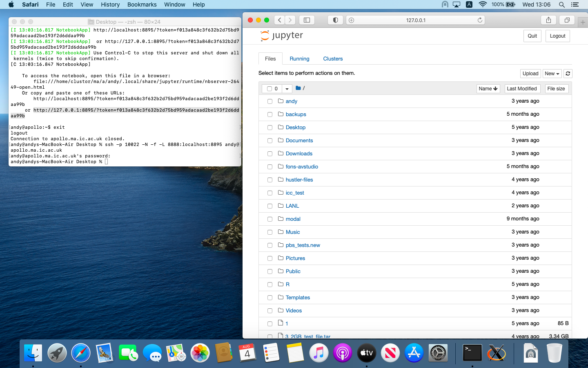Sort by Last Modified

point(522,89)
